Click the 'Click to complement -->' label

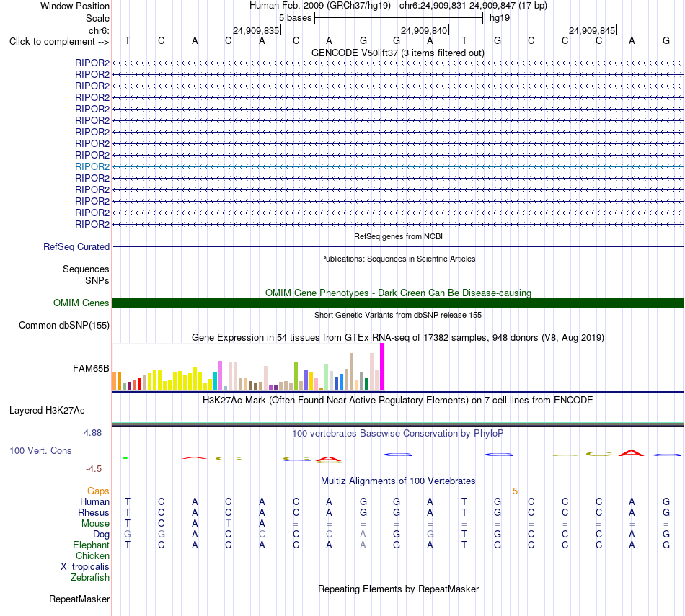59,42
